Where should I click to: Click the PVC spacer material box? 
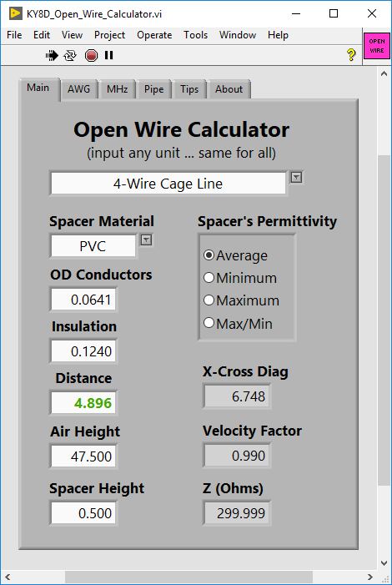[x=93, y=246]
